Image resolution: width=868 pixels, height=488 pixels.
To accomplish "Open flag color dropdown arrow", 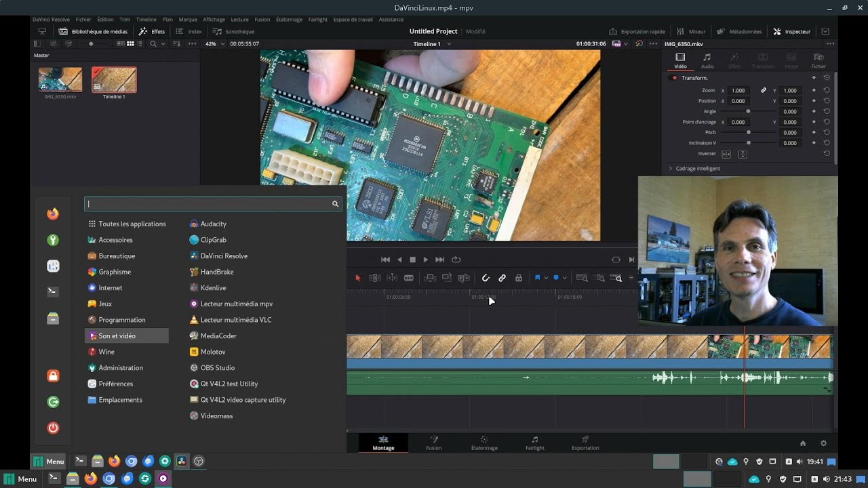I will coord(546,278).
